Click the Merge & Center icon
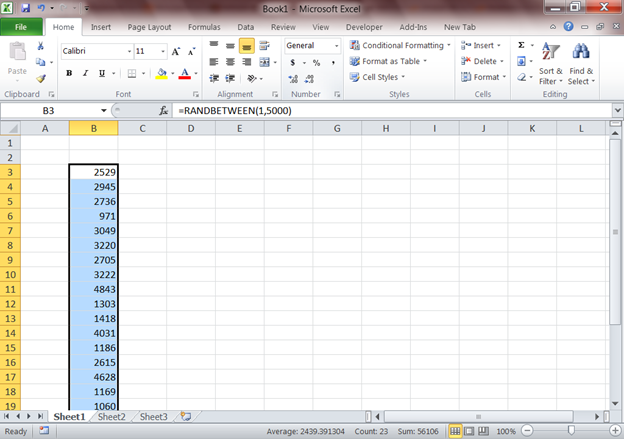Image resolution: width=624 pixels, height=440 pixels. pos(264,62)
